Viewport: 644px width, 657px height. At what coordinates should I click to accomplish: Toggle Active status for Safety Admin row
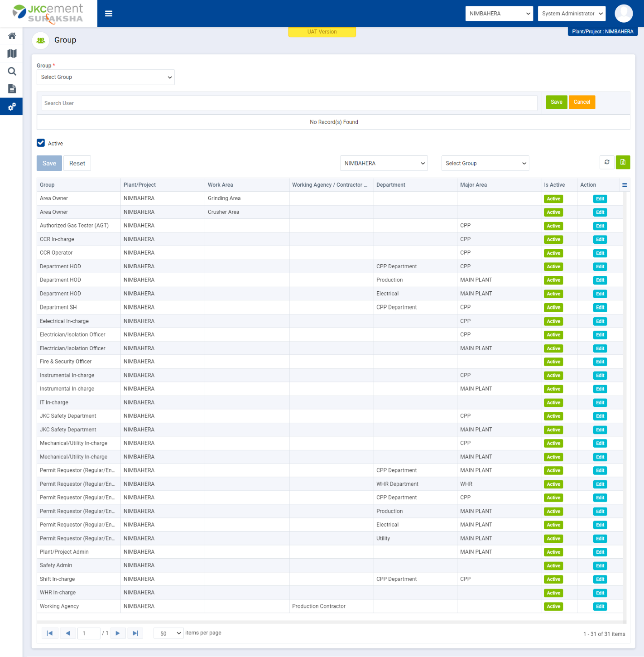coord(553,566)
